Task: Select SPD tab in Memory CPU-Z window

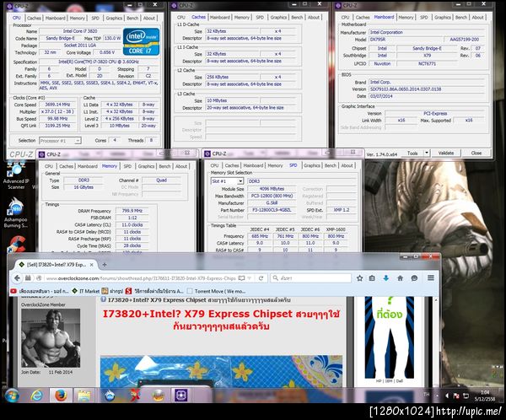Action: 127,166
